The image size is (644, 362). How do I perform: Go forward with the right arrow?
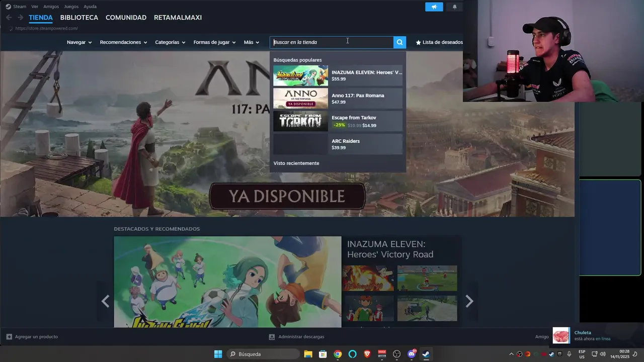click(20, 18)
